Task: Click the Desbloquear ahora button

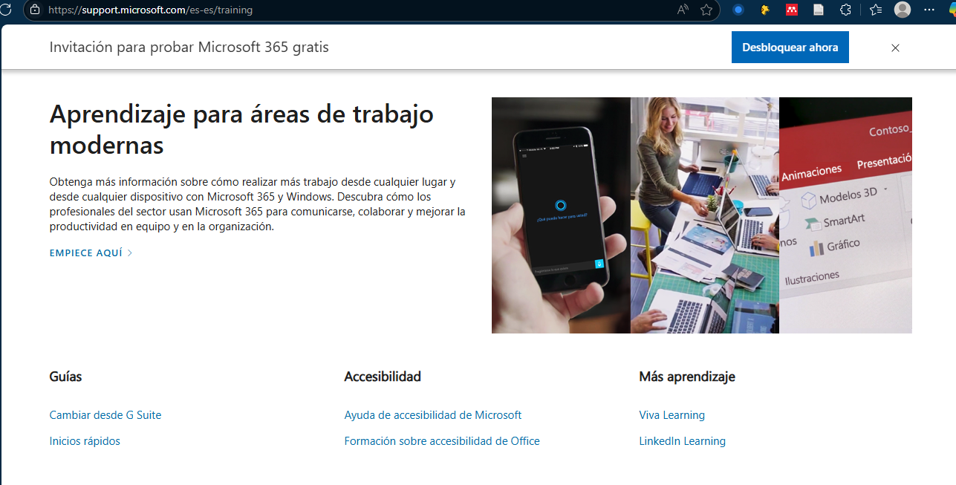Action: click(790, 47)
